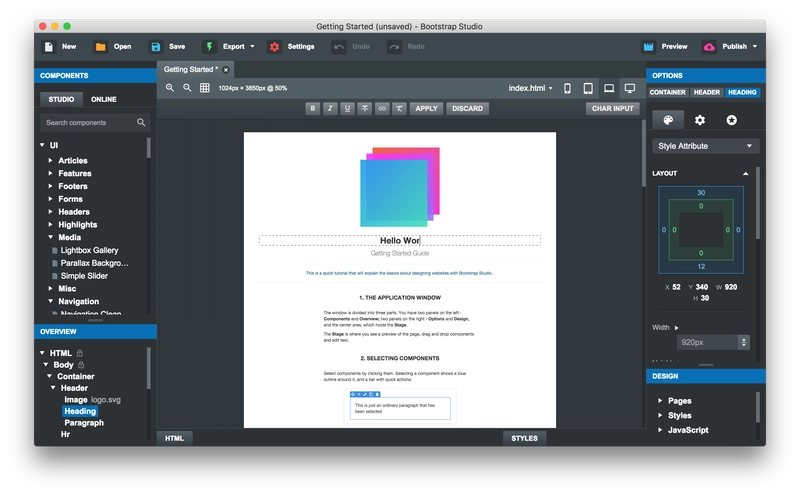This screenshot has width=800, height=495.
Task: Collapse the LAYOUT section
Action: tap(745, 174)
